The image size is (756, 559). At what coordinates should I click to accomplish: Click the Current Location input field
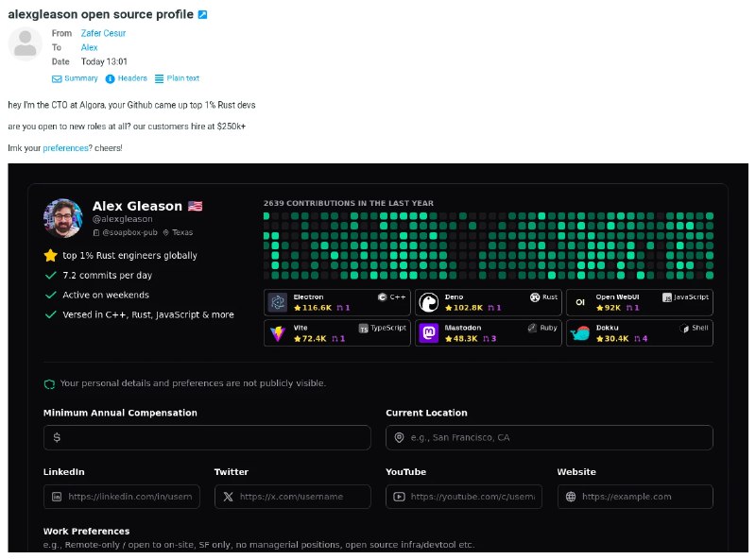[x=549, y=437]
